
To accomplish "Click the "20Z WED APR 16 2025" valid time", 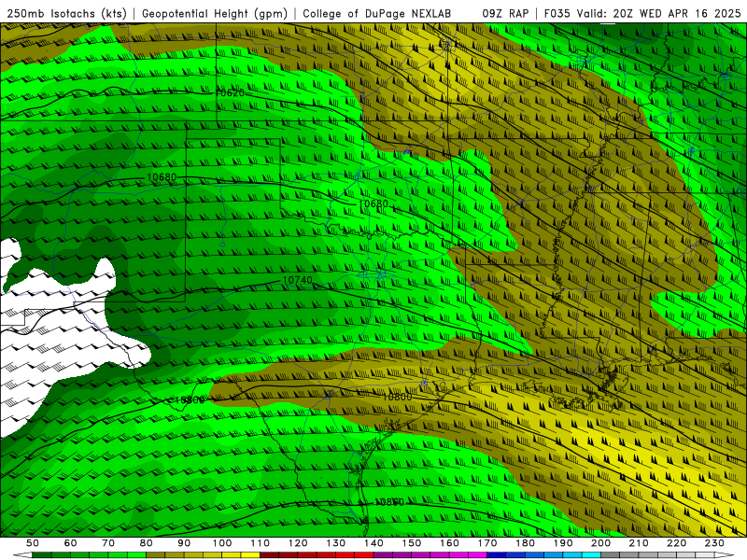I will coord(676,14).
